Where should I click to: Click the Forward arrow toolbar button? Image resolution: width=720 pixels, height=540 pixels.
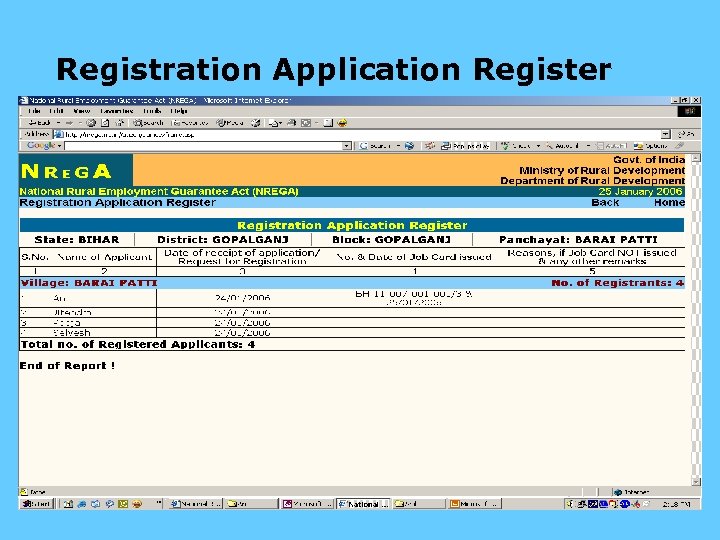pyautogui.click(x=69, y=123)
